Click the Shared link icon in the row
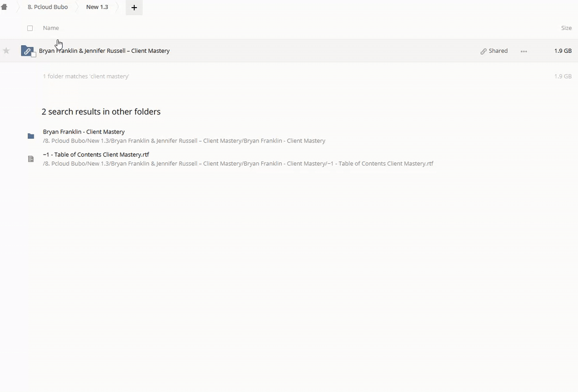 pyautogui.click(x=483, y=51)
